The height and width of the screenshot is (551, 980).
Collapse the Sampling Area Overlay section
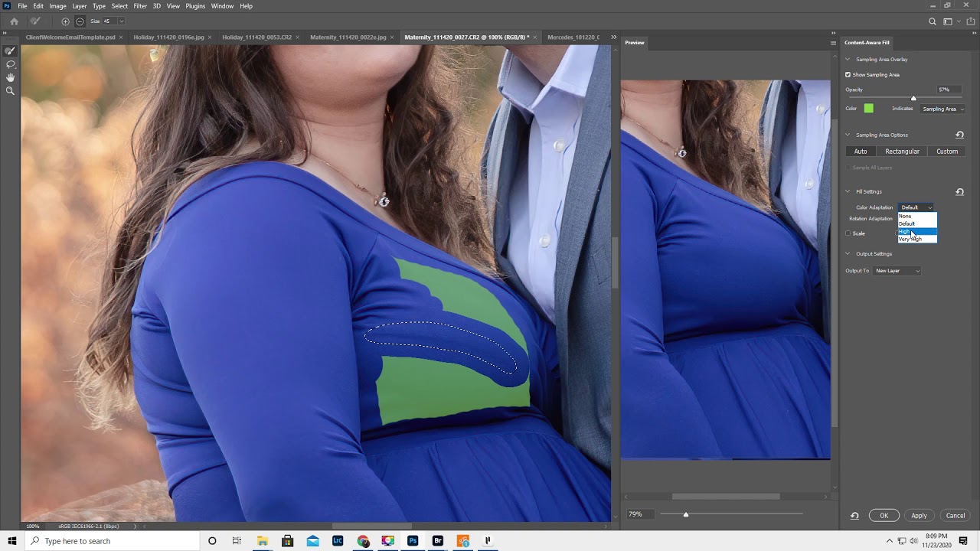[848, 59]
